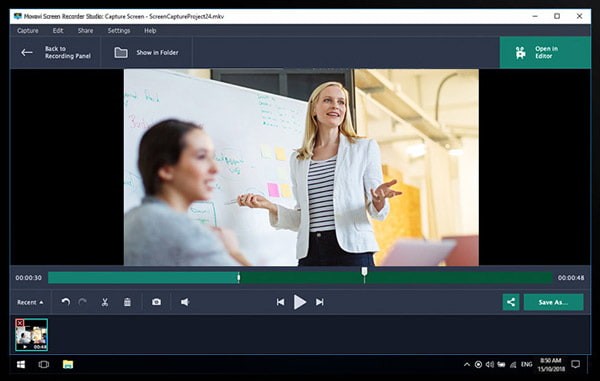
Task: Click Save As button
Action: pos(553,302)
